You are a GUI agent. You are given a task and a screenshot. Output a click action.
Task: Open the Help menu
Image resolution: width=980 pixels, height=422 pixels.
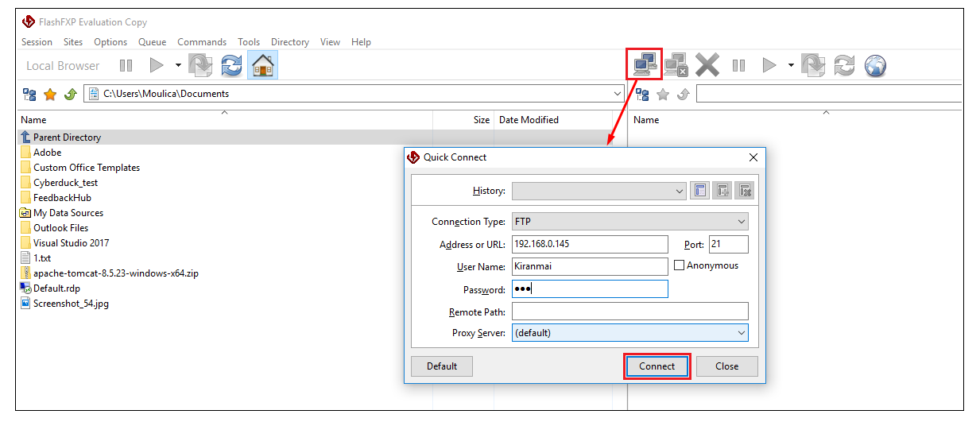point(361,42)
